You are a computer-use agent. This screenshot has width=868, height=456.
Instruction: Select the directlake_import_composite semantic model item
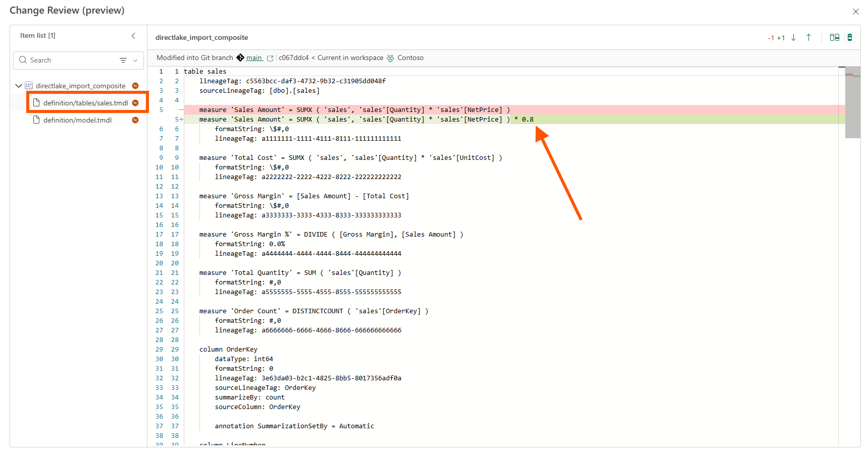(81, 86)
